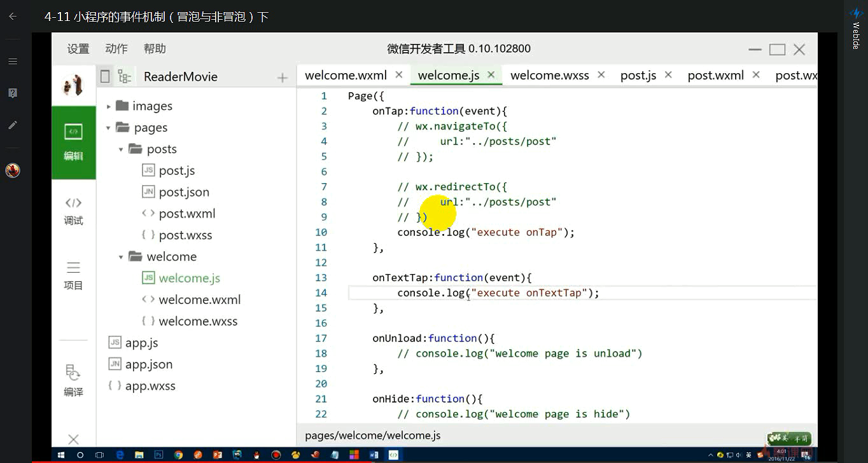Click the user avatar in sidebar
Image resolution: width=868 pixels, height=463 pixels.
click(x=73, y=85)
